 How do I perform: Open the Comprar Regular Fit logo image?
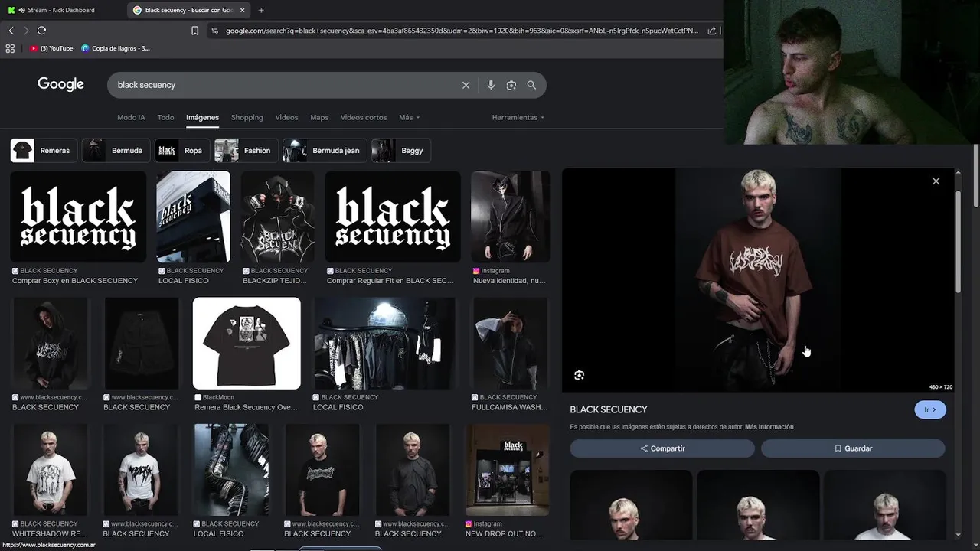click(393, 217)
